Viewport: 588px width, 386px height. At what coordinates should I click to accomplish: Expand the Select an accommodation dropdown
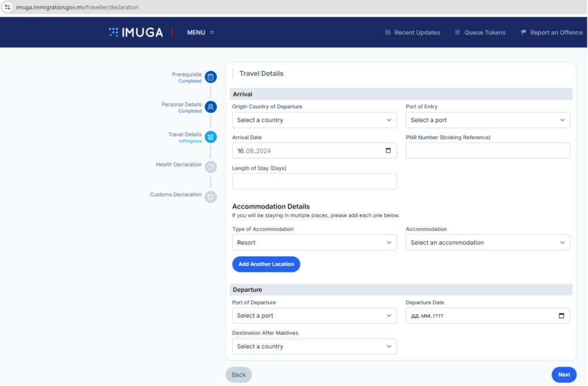pyautogui.click(x=487, y=243)
